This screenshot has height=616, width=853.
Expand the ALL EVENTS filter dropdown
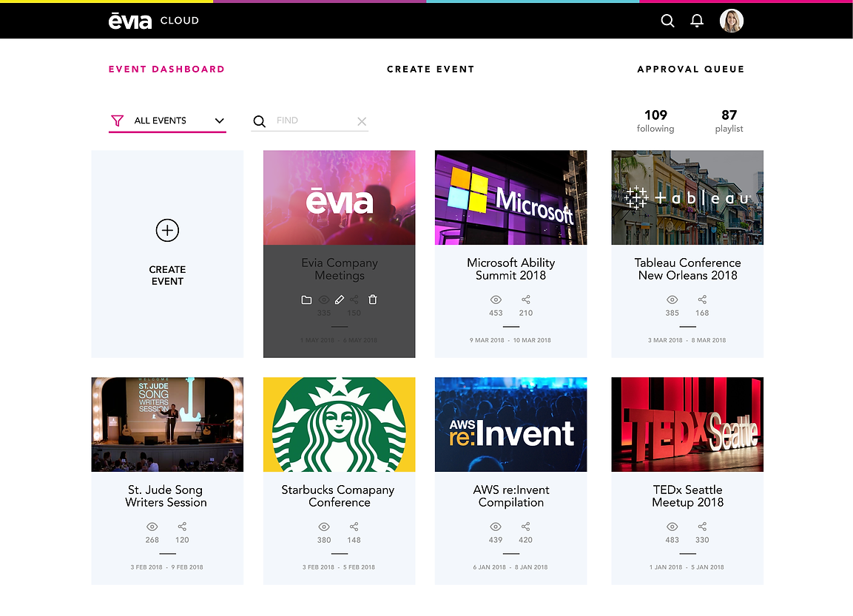coord(167,121)
